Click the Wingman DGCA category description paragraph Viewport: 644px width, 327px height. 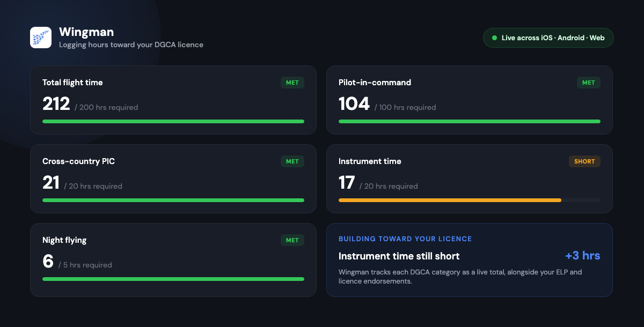(460, 277)
